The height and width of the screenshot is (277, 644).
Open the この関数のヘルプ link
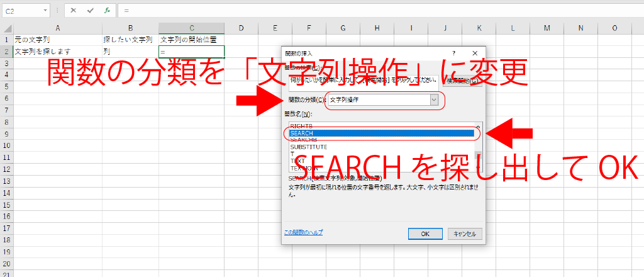tap(303, 232)
